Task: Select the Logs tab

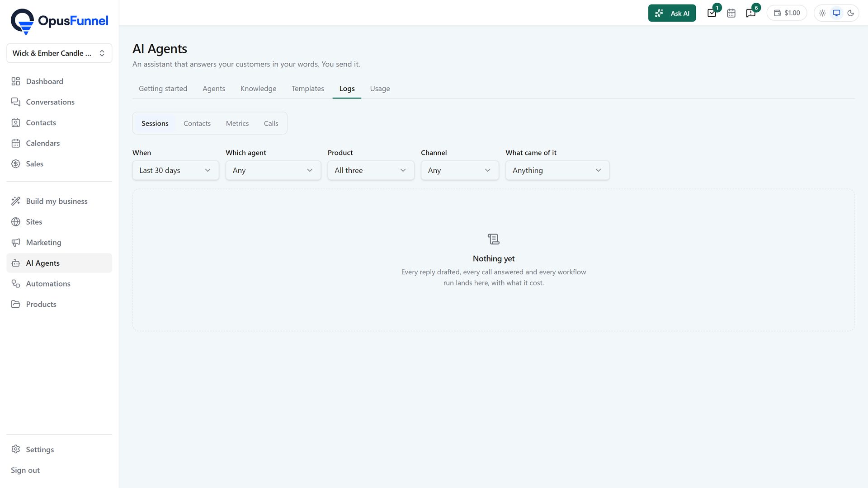Action: tap(347, 89)
